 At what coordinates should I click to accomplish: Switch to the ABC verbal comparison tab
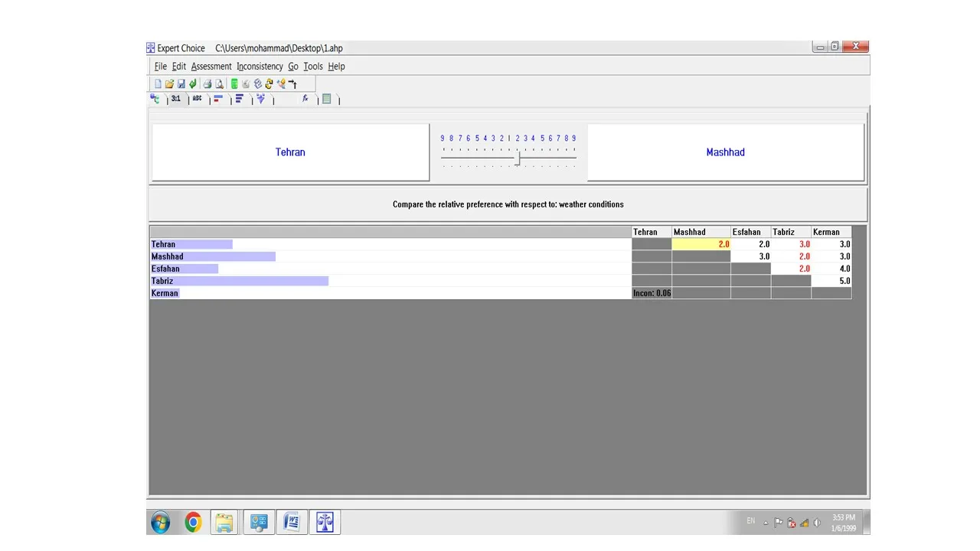coord(198,99)
